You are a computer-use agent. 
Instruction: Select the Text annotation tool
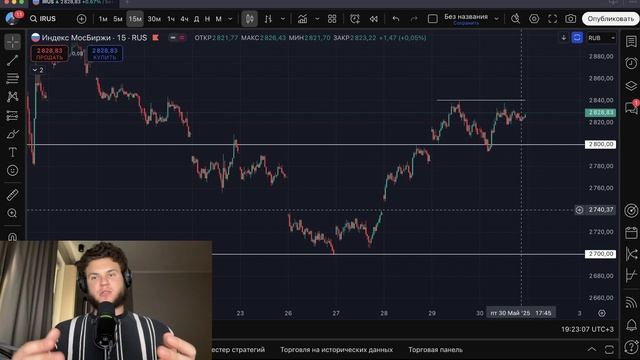[x=13, y=152]
